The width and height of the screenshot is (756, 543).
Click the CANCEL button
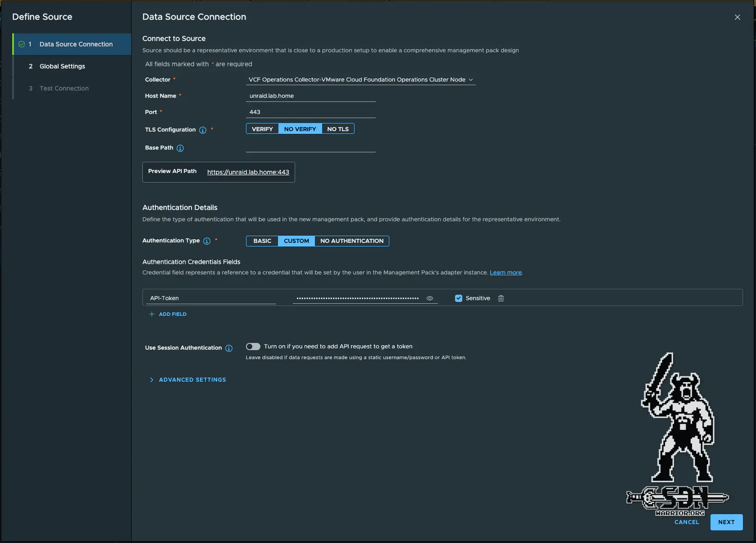[x=687, y=522]
